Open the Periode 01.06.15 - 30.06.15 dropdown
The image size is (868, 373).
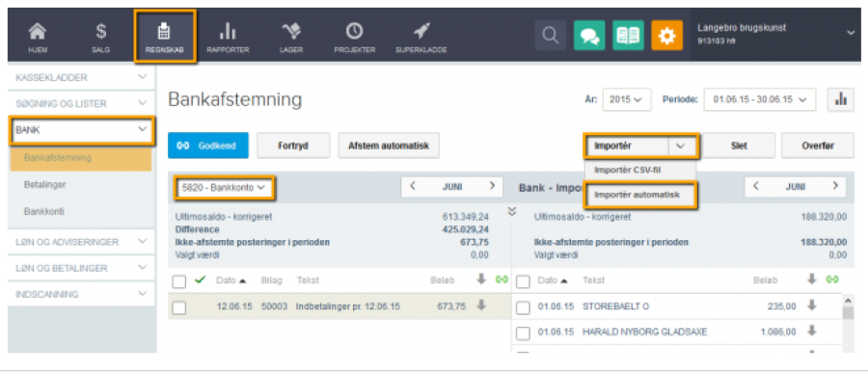760,99
